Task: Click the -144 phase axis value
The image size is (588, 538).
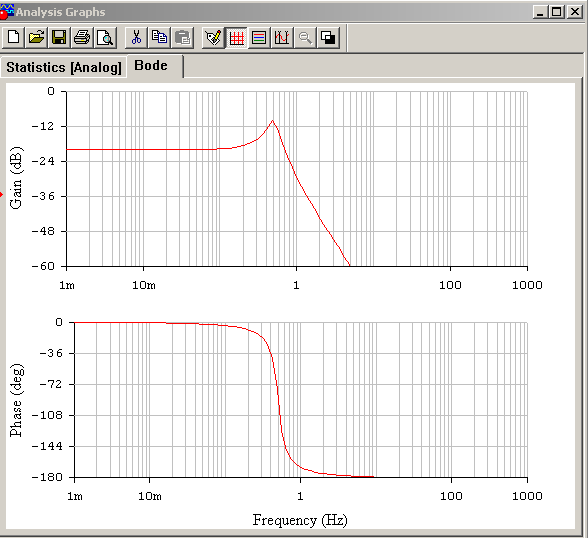Action: click(47, 446)
